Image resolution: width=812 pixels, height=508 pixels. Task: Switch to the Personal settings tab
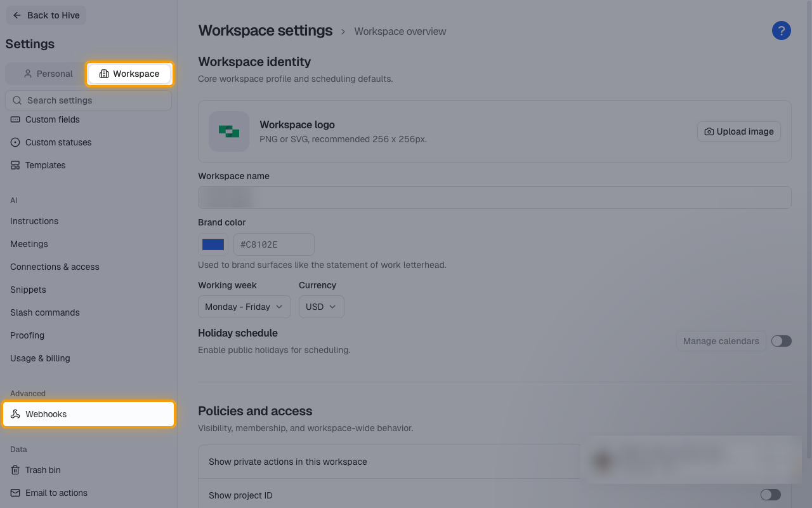(x=47, y=74)
